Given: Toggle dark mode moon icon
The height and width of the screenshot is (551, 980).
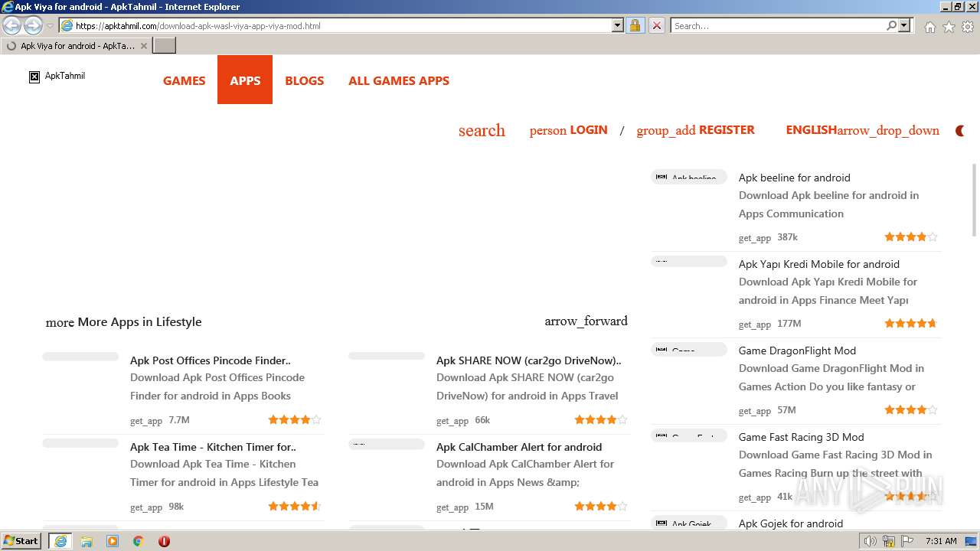Looking at the screenshot, I should [960, 131].
